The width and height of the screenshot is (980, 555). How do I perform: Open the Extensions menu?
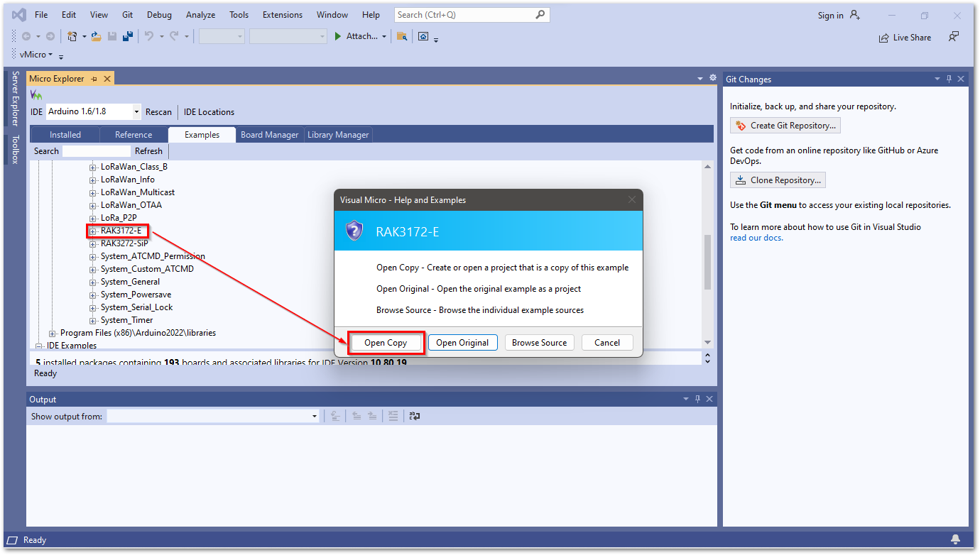282,15
